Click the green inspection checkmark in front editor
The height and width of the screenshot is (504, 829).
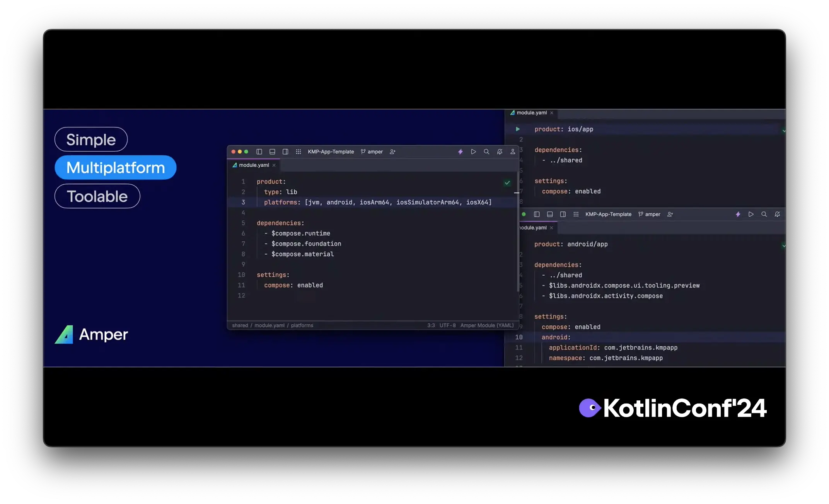coord(507,183)
